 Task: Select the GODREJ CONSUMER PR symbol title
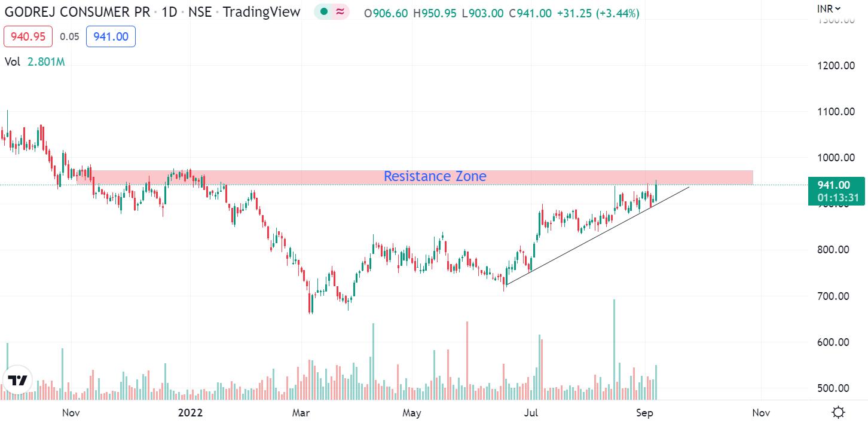[x=77, y=12]
